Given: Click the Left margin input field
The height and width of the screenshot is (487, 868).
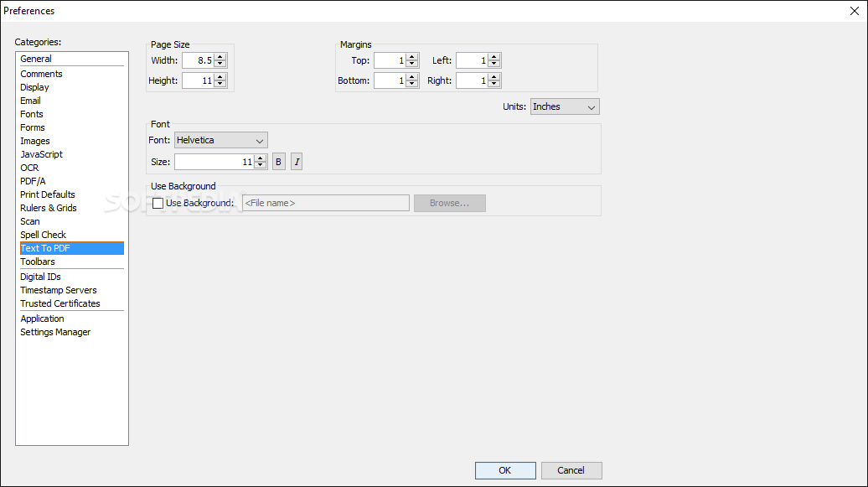Looking at the screenshot, I should [x=473, y=60].
